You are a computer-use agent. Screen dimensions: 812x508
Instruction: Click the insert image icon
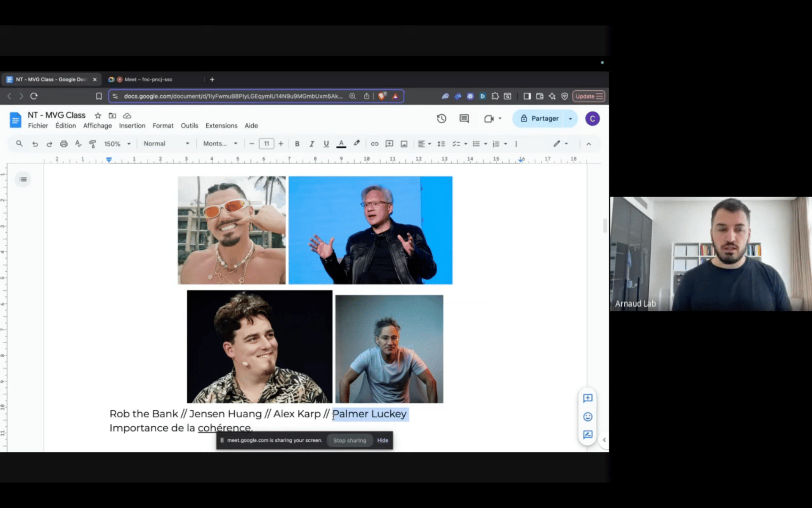404,144
